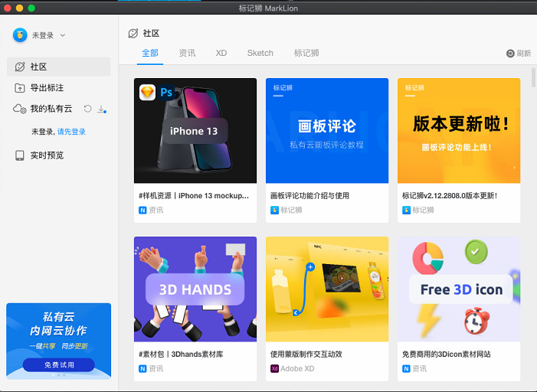Click the 标记狮 author label under 版本更新 card

click(x=423, y=211)
